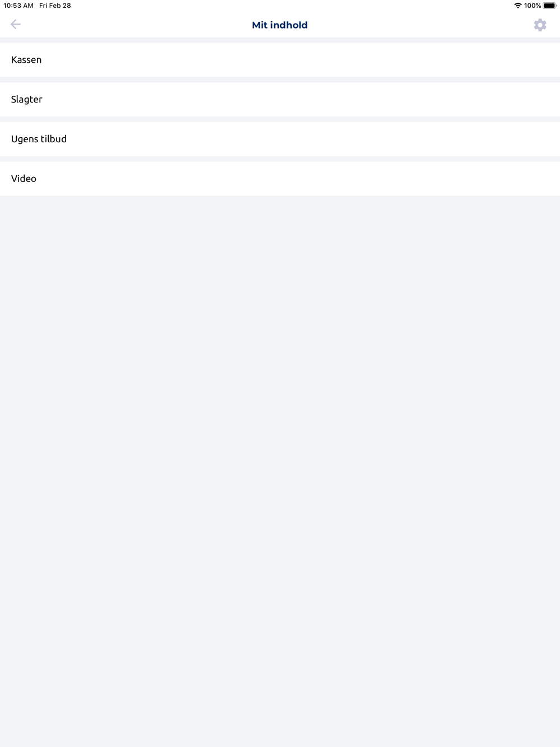Return to previous screen with back arrow
The image size is (560, 747).
pyautogui.click(x=16, y=24)
